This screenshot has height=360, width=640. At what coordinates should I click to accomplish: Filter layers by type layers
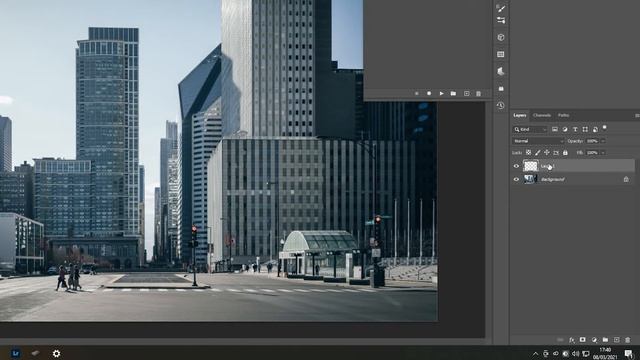(x=575, y=129)
